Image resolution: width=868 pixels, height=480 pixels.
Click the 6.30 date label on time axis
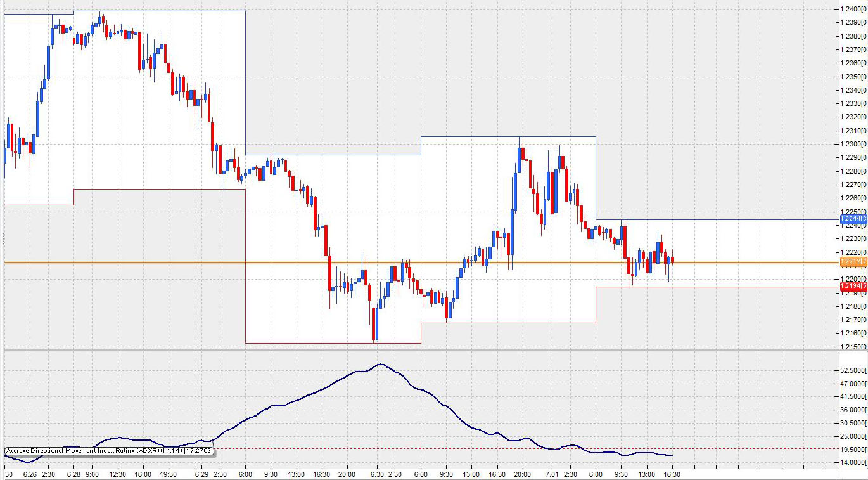click(x=377, y=474)
